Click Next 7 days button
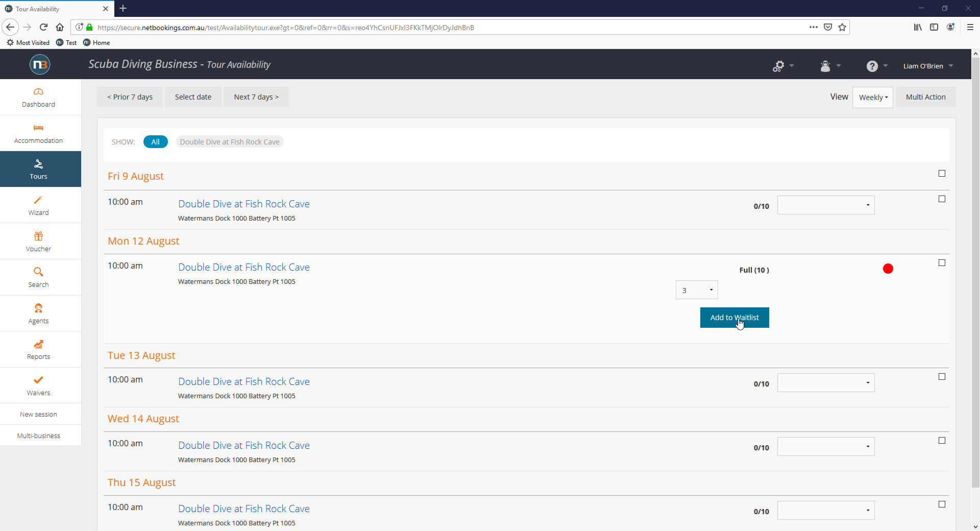The height and width of the screenshot is (531, 980). click(x=256, y=97)
